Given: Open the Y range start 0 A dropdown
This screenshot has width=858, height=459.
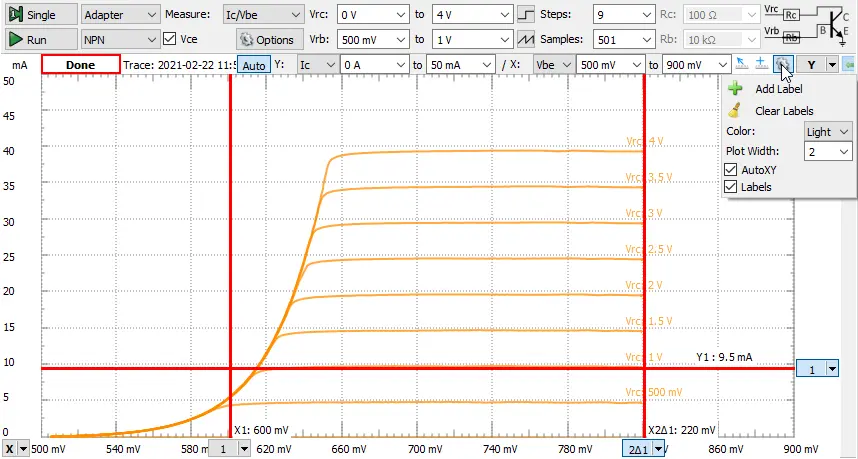Looking at the screenshot, I should [x=375, y=65].
